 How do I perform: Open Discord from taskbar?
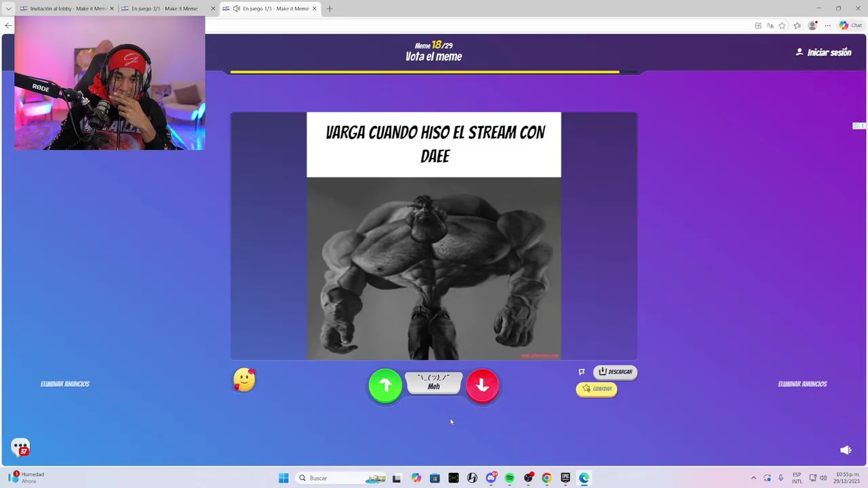(x=491, y=478)
